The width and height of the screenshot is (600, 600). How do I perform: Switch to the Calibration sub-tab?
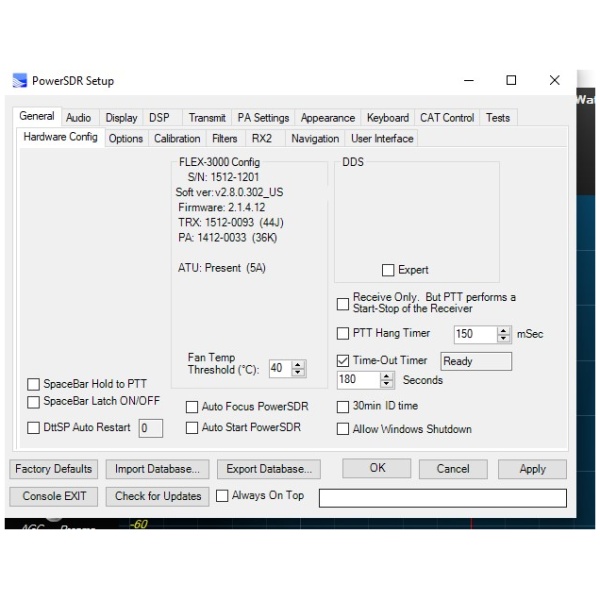(177, 139)
